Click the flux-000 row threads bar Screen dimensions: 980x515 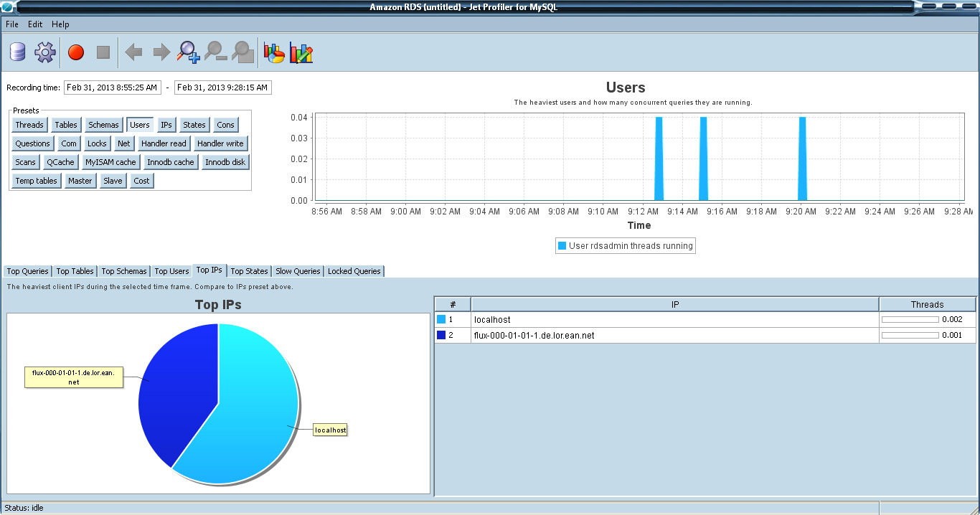click(910, 335)
